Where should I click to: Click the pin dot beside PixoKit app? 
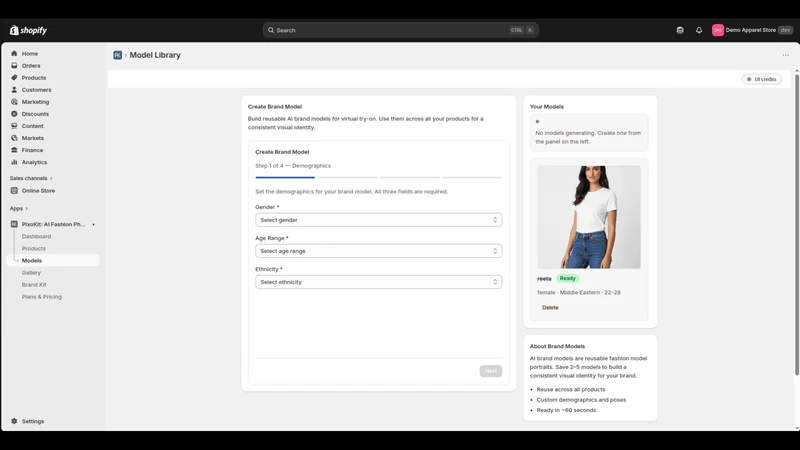pyautogui.click(x=93, y=224)
